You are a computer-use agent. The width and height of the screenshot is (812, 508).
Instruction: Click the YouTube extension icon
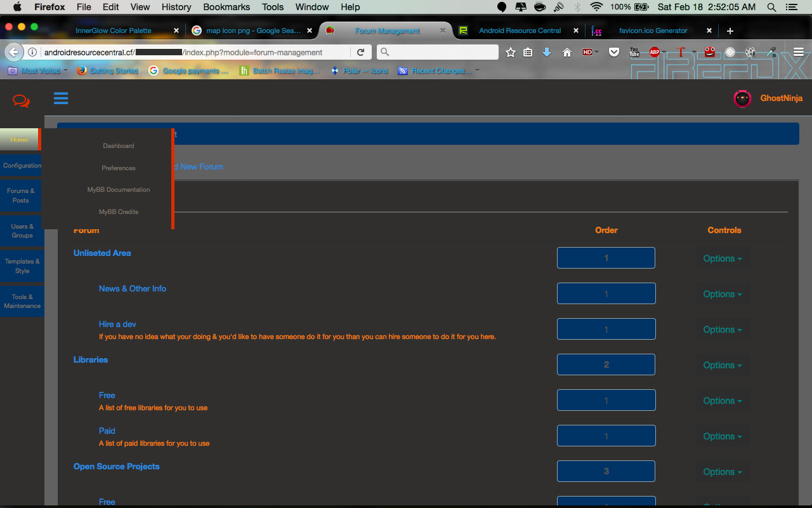coord(634,53)
